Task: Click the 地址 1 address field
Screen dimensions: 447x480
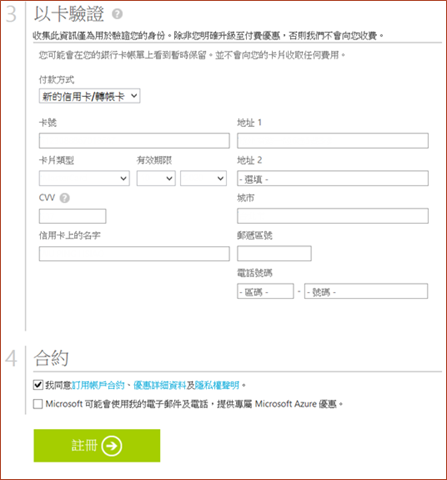Action: (333, 141)
